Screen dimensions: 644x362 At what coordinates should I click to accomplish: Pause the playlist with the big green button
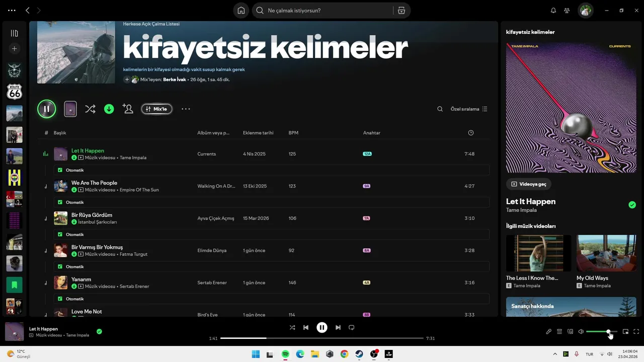pyautogui.click(x=47, y=109)
